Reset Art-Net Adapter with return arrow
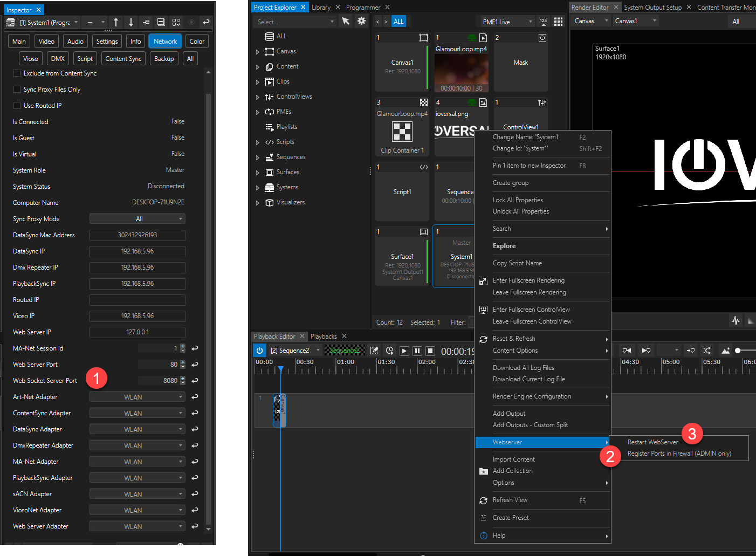Image resolution: width=756 pixels, height=556 pixels. [195, 397]
